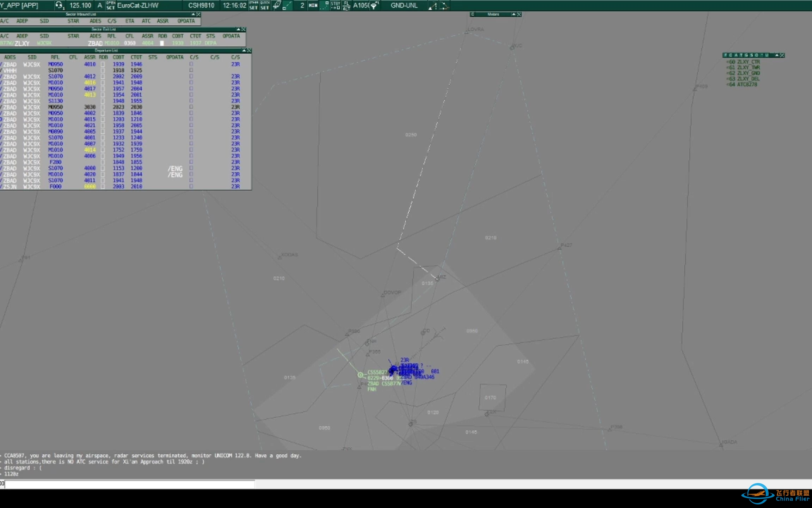
Task: Click the OTHER SET toolbar button
Action: 253,5
